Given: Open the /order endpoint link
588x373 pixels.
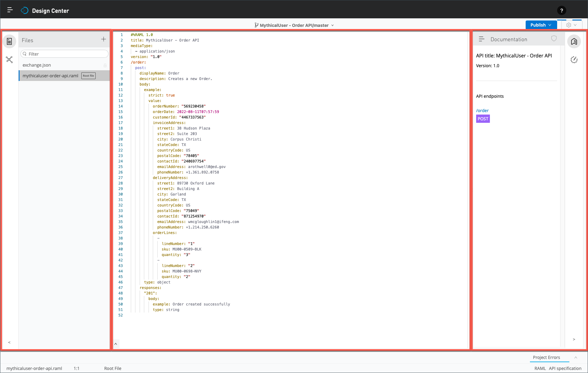Looking at the screenshot, I should [482, 111].
